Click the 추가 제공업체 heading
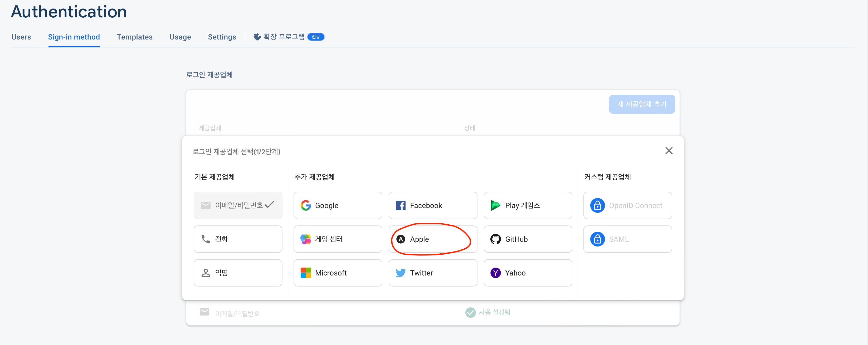Screen dimensions: 868x345 pos(314,177)
